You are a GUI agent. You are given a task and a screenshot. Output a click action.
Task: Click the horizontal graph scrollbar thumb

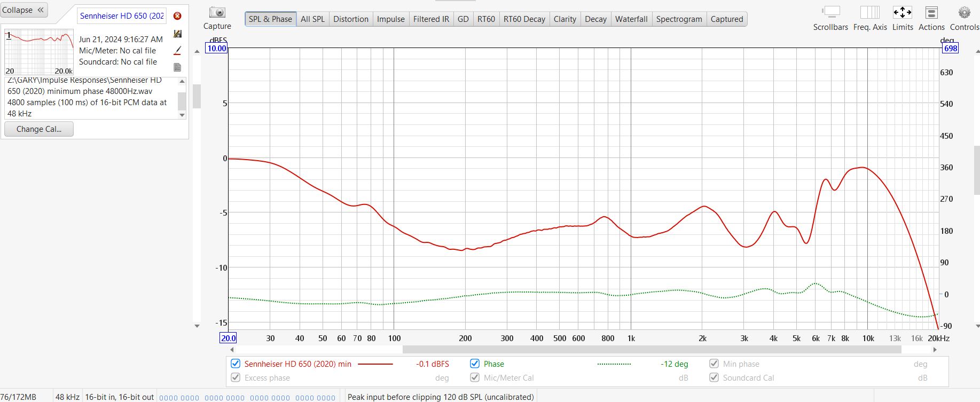coord(652,350)
